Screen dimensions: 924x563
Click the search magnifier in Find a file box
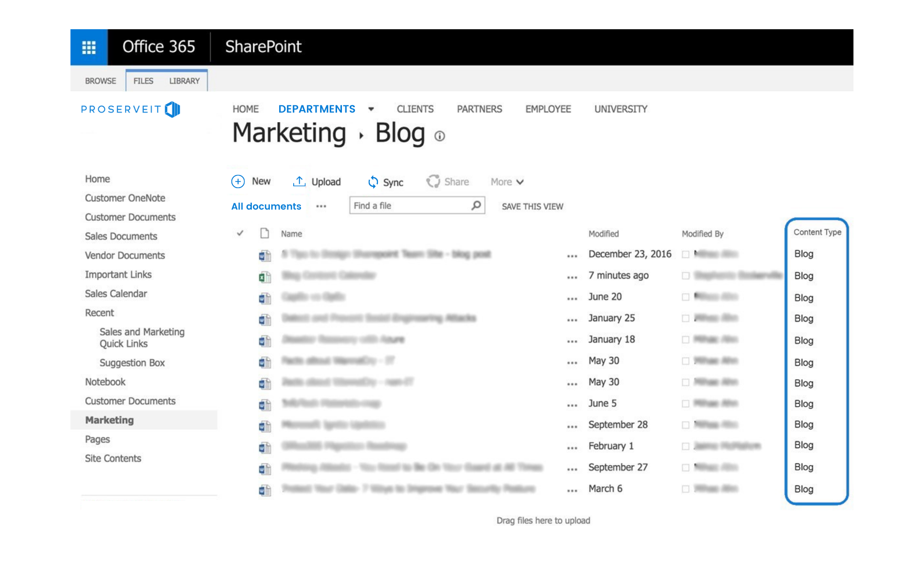coord(475,205)
